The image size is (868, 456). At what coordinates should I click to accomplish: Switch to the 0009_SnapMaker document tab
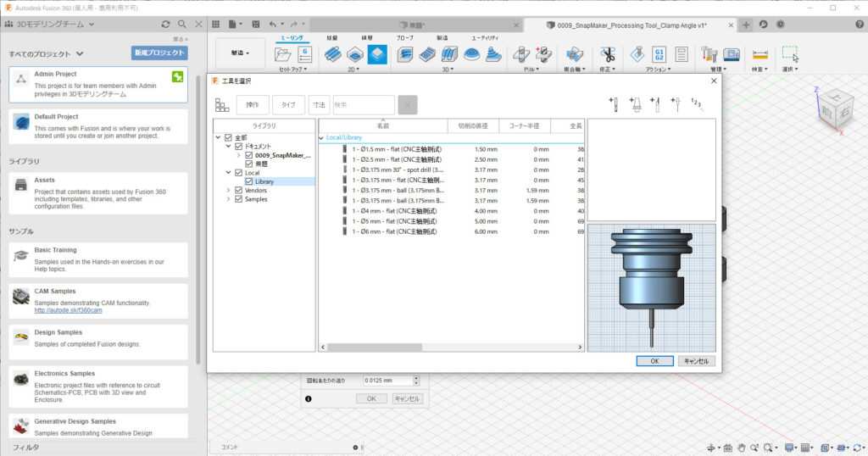click(x=632, y=25)
